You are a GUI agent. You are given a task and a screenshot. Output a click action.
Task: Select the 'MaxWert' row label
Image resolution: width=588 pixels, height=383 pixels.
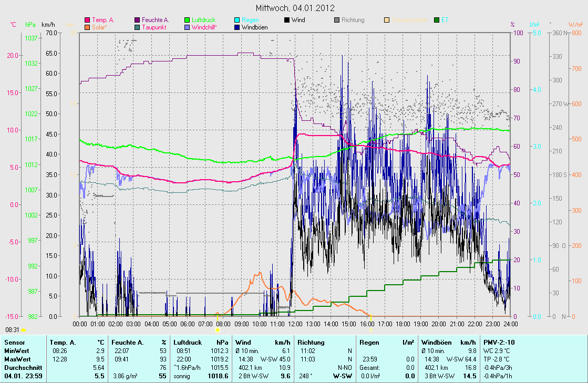point(17,359)
